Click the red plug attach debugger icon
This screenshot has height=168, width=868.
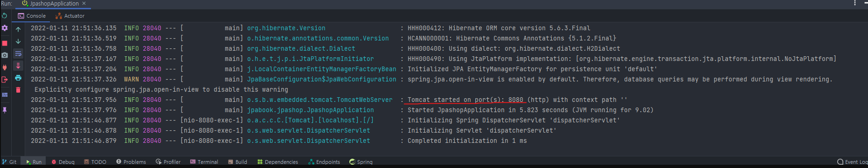pyautogui.click(x=5, y=67)
